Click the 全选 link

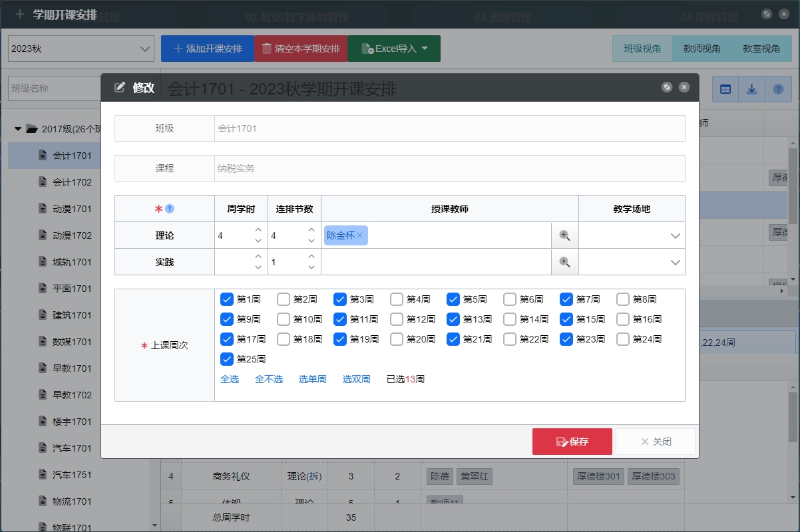(230, 379)
